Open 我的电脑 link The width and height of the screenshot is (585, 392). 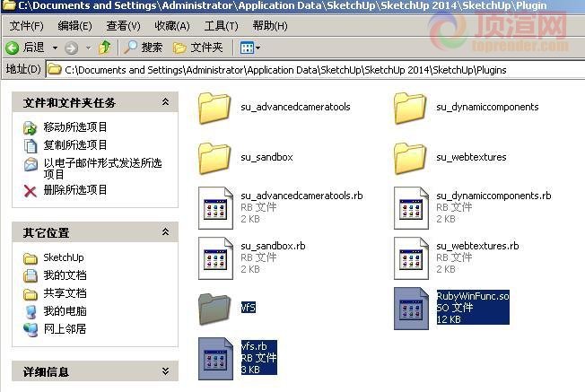[x=65, y=310]
